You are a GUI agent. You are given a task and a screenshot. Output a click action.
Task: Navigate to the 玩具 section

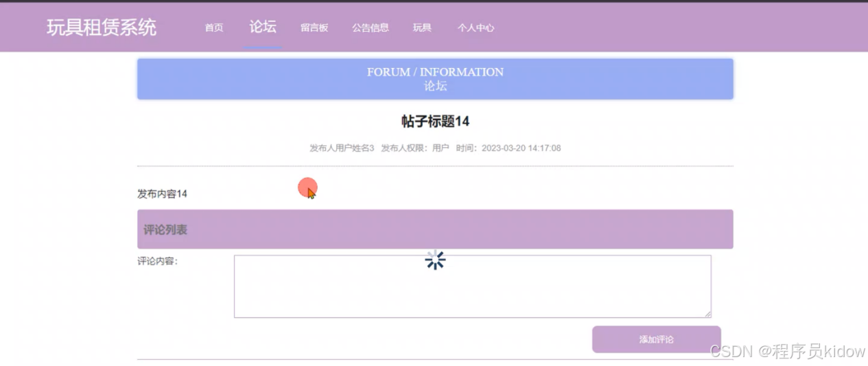pos(422,28)
